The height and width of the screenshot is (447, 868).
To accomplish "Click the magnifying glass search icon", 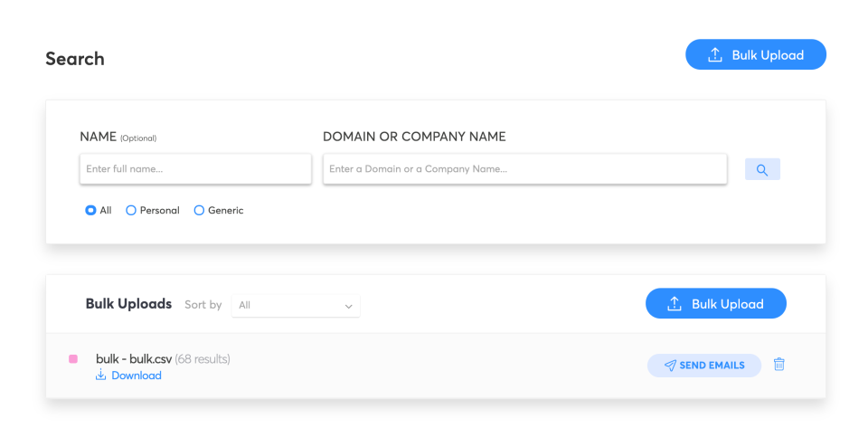I will [762, 169].
